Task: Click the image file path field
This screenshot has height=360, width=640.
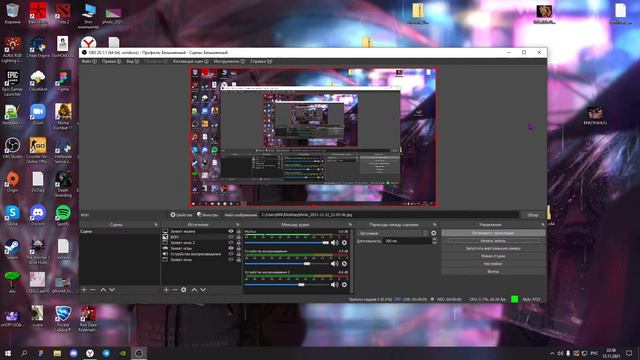Action: coord(389,215)
